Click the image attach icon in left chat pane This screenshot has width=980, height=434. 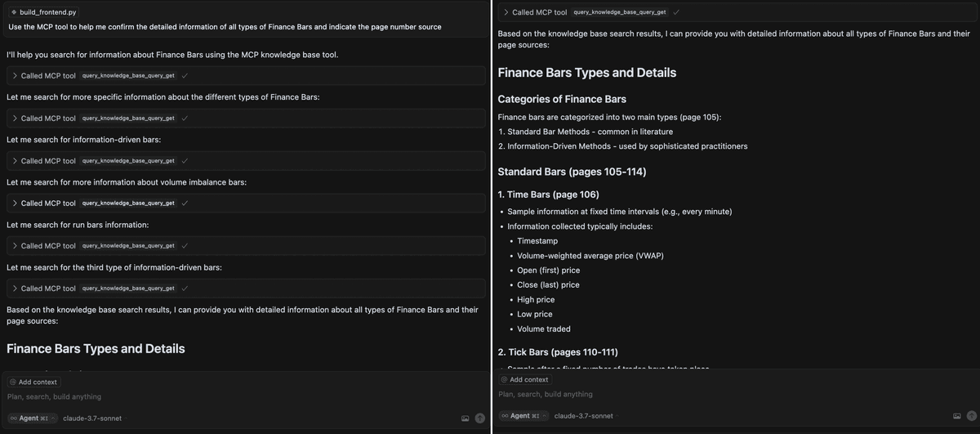[x=465, y=418]
